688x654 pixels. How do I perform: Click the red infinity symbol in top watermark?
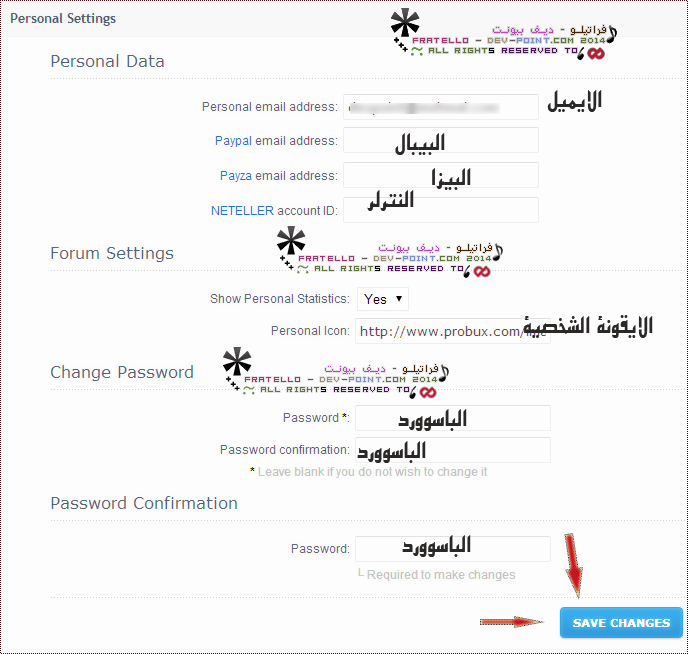click(597, 52)
